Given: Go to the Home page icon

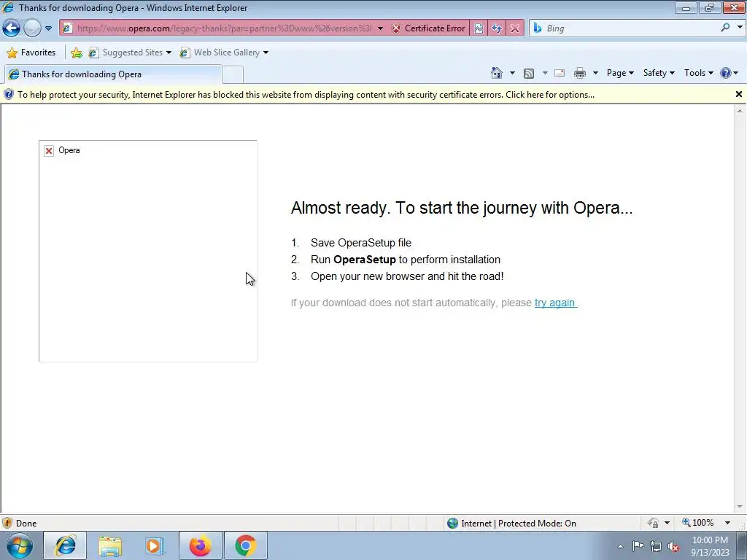Looking at the screenshot, I should [x=496, y=73].
